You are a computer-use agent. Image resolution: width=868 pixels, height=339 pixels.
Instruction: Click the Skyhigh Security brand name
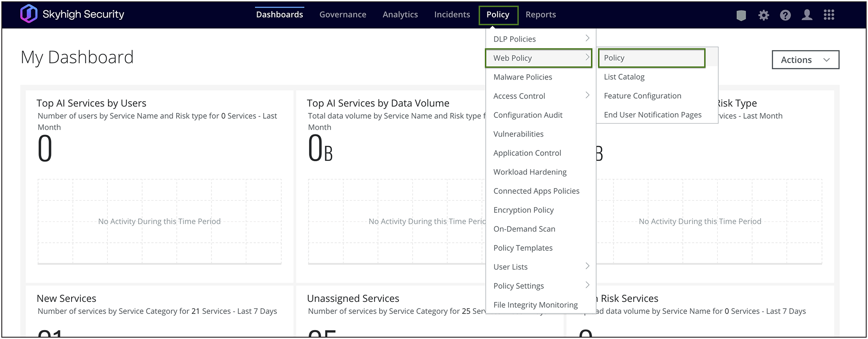click(x=84, y=14)
